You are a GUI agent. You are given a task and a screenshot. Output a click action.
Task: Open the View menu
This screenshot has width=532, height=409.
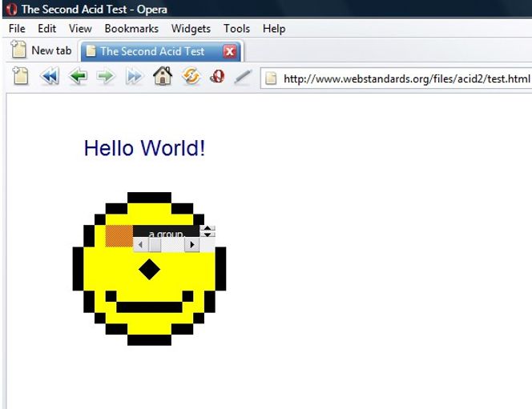pyautogui.click(x=80, y=29)
